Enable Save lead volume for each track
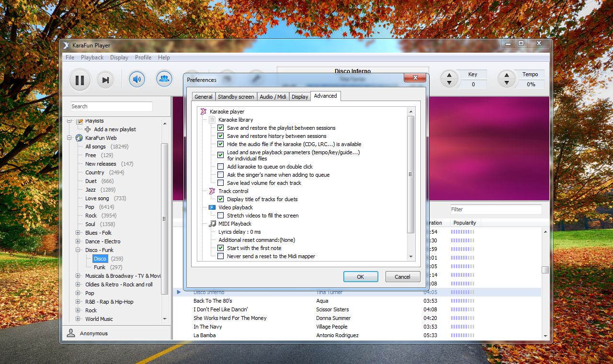Screen dimensions: 613x364 221,183
